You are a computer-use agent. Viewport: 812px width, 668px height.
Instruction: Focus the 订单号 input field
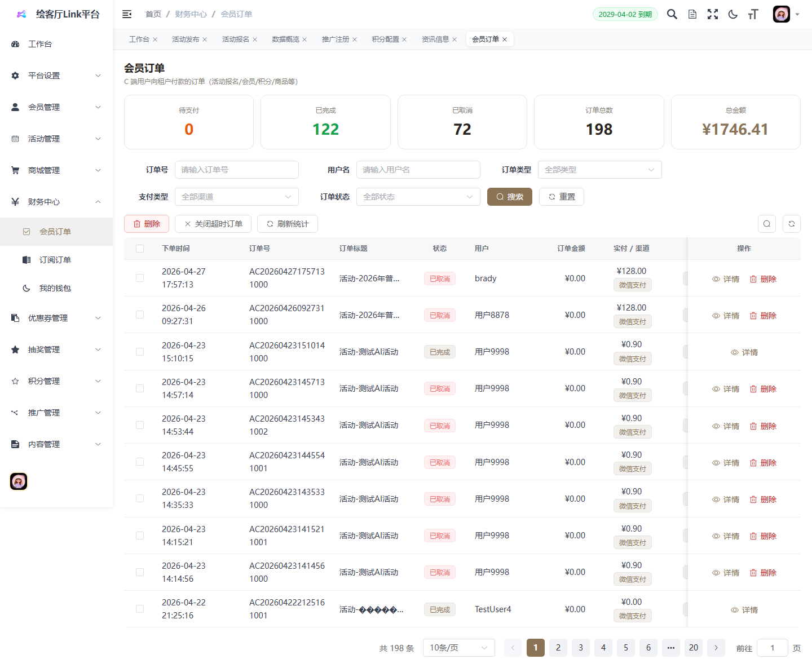click(236, 170)
